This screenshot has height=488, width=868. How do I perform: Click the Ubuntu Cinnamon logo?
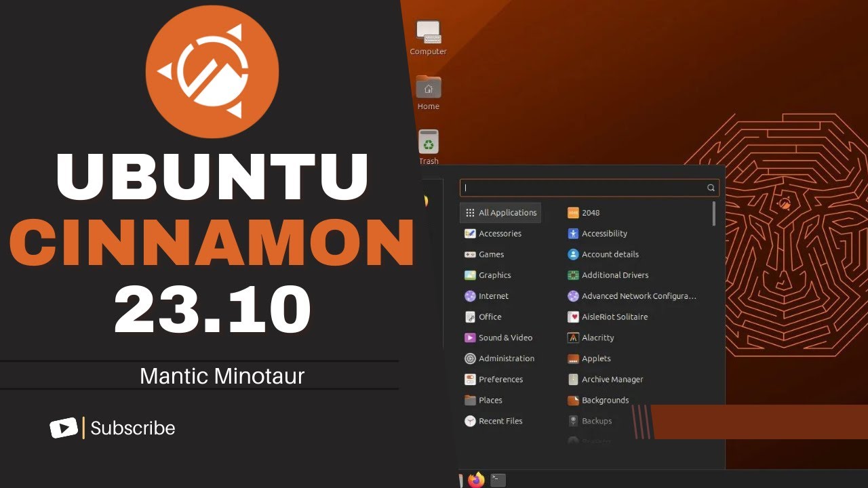[x=212, y=71]
